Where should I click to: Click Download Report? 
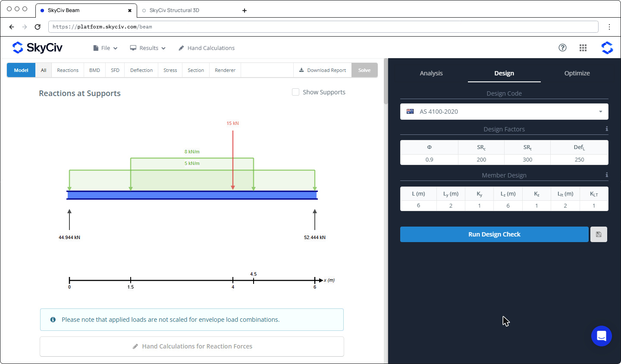click(x=323, y=70)
